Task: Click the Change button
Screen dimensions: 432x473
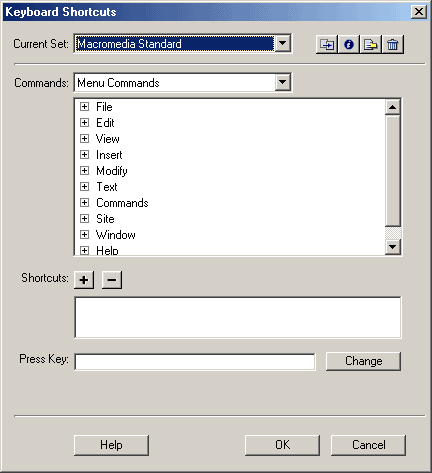Action: point(363,361)
